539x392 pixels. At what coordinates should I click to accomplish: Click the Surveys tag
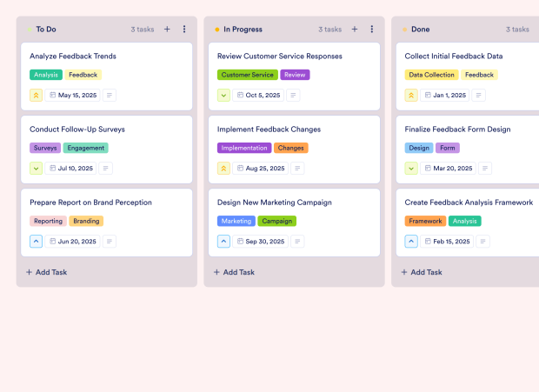(x=45, y=148)
